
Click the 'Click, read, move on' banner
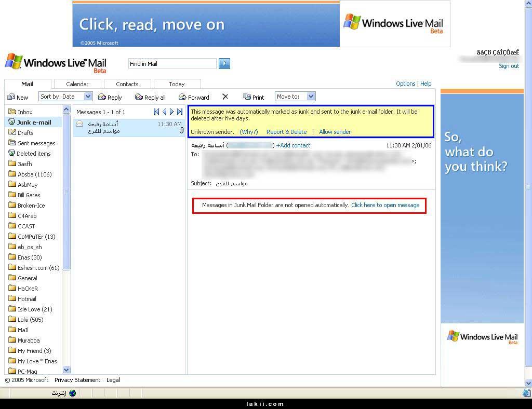261,24
